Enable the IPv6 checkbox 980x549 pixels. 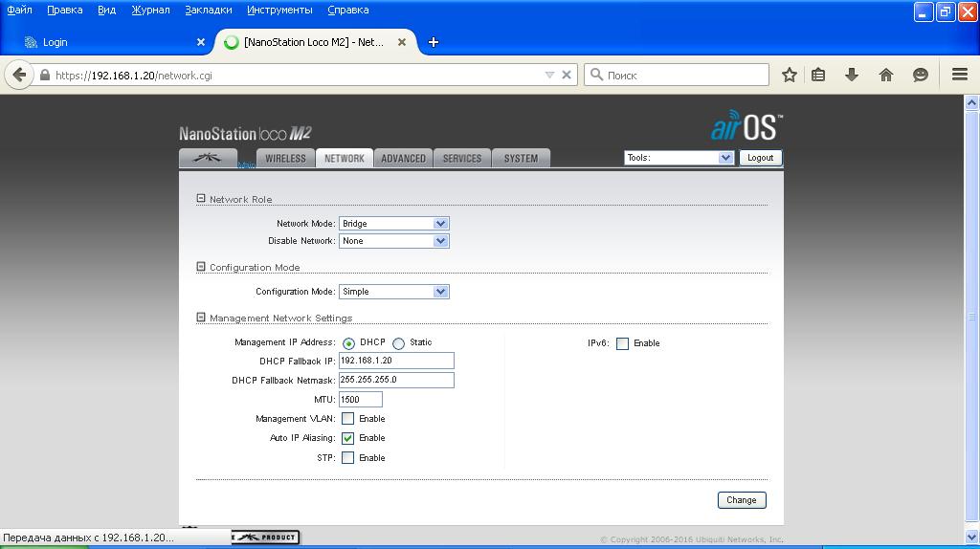(622, 343)
